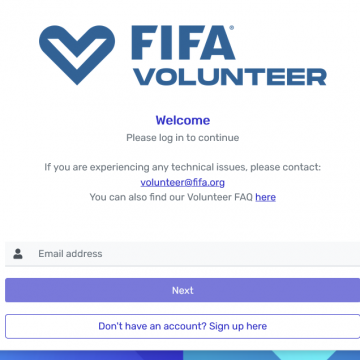Open the volunteer@fifa.org email link

[x=182, y=183]
